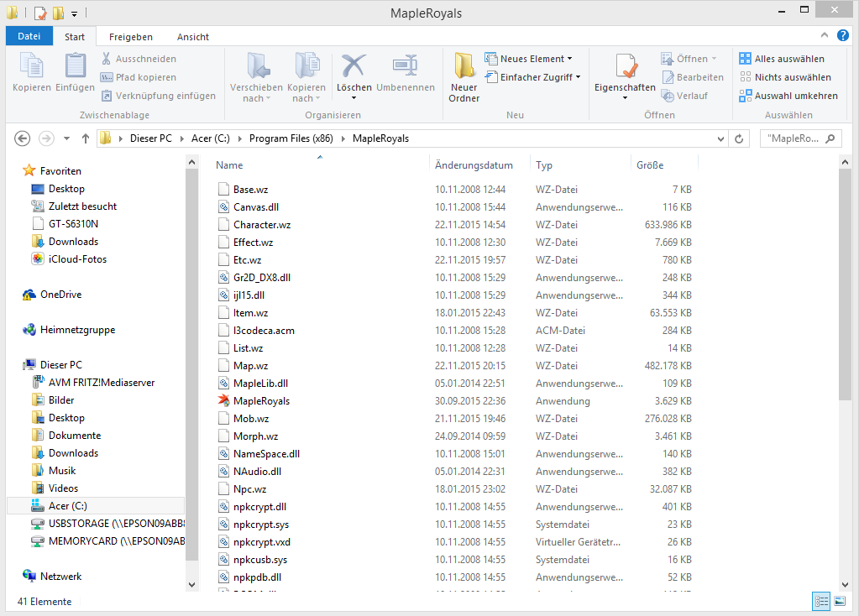859x616 pixels.
Task: Open the help question mark icon
Action: (842, 35)
